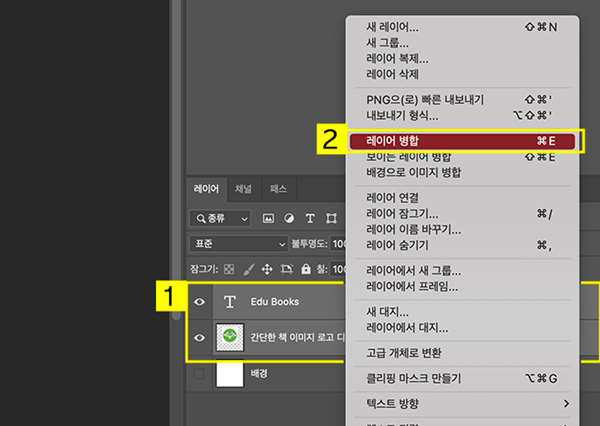Image resolution: width=600 pixels, height=426 pixels.
Task: Switch to the 레이어 tab
Action: coord(206,189)
